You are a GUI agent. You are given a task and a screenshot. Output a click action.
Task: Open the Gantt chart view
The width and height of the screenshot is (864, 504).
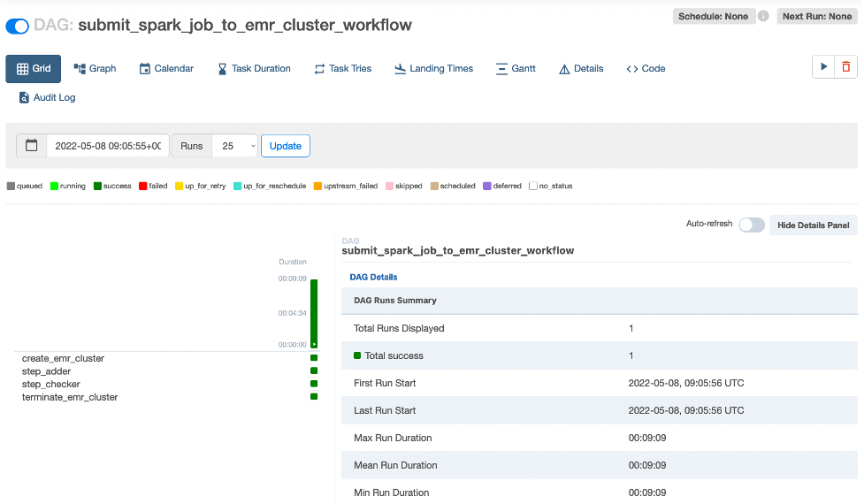(516, 68)
